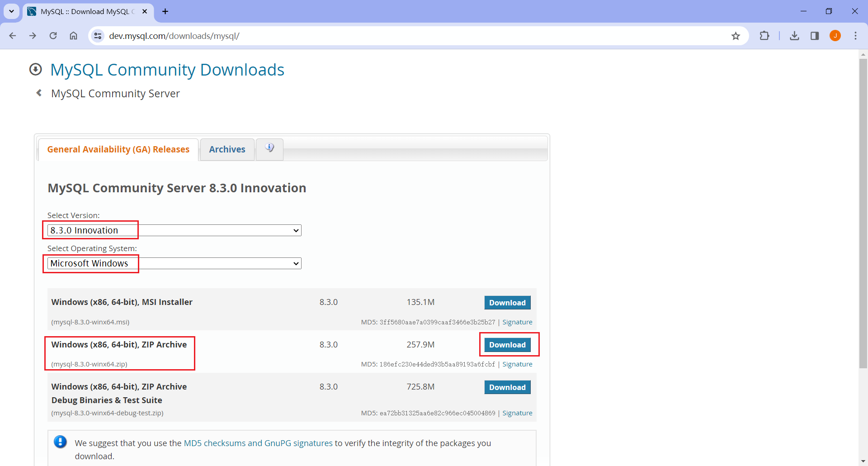The height and width of the screenshot is (466, 868).
Task: Click the mysql-8.3.0-winx64.msi filename text
Action: (90, 322)
